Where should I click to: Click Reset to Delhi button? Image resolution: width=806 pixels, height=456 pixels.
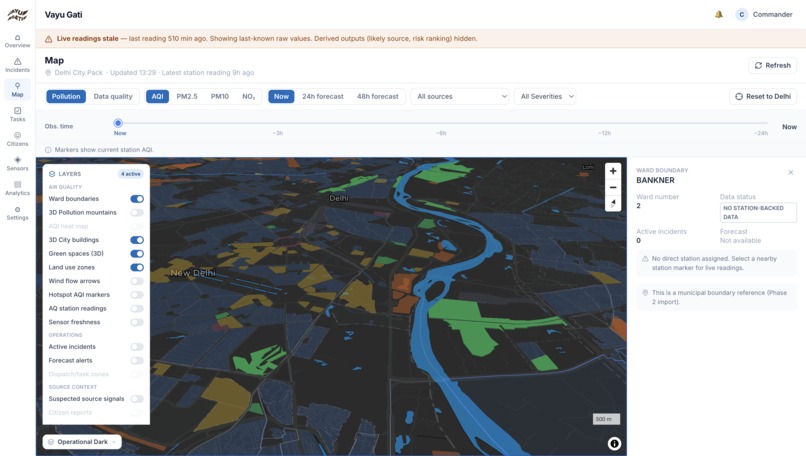point(763,96)
